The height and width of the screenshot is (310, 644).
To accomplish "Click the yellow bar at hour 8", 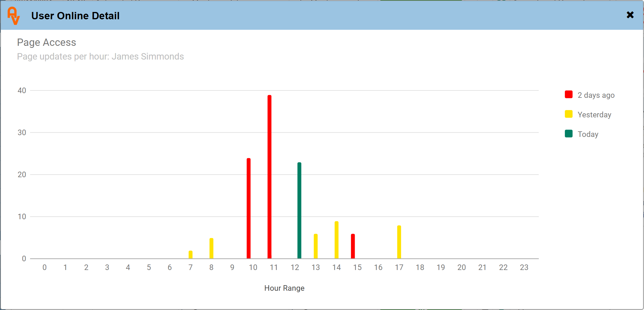I will point(211,248).
